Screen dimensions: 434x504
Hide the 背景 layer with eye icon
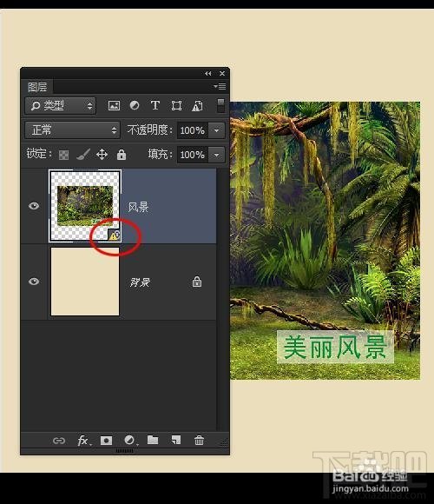point(34,282)
